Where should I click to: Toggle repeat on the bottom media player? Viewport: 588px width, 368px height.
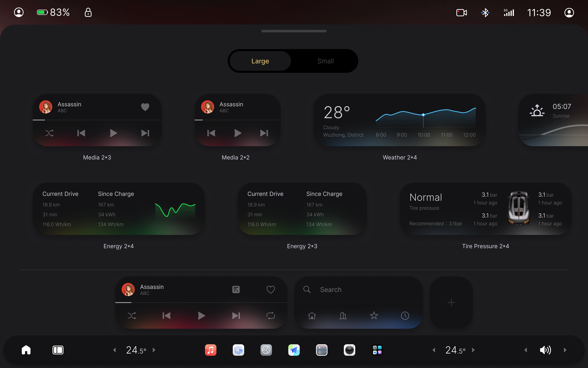point(271,316)
